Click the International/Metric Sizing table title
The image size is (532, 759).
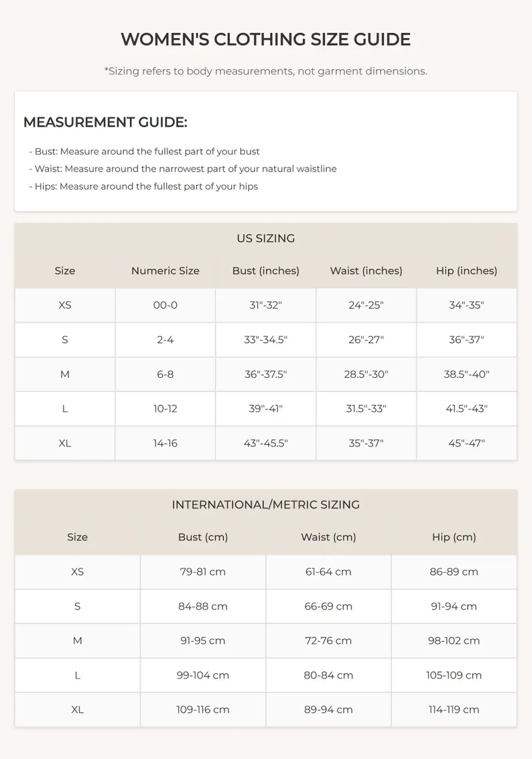[x=265, y=505]
